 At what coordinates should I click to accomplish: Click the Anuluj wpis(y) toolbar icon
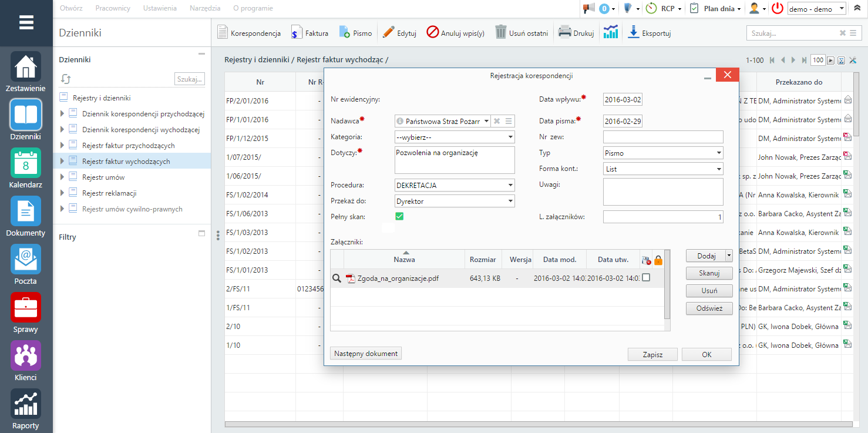[433, 33]
